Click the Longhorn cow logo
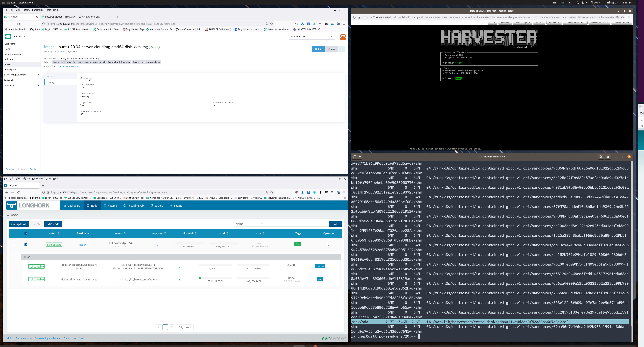The width and height of the screenshot is (644, 347). (11, 205)
